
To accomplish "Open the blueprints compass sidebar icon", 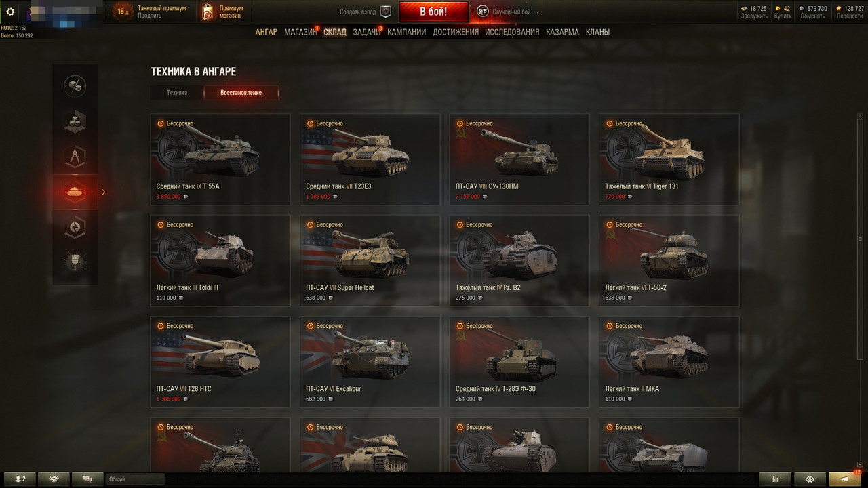I will [x=75, y=157].
